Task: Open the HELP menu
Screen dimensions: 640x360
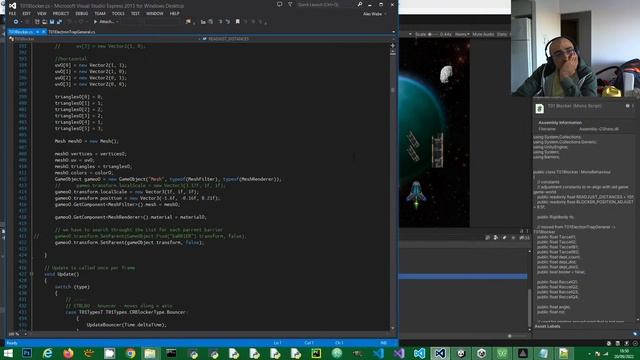Action: click(x=174, y=13)
